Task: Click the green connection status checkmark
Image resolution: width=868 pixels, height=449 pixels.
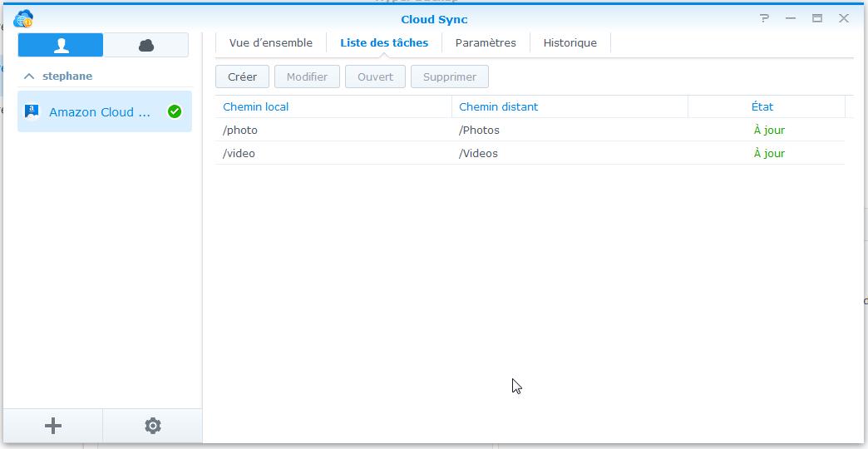Action: click(175, 111)
